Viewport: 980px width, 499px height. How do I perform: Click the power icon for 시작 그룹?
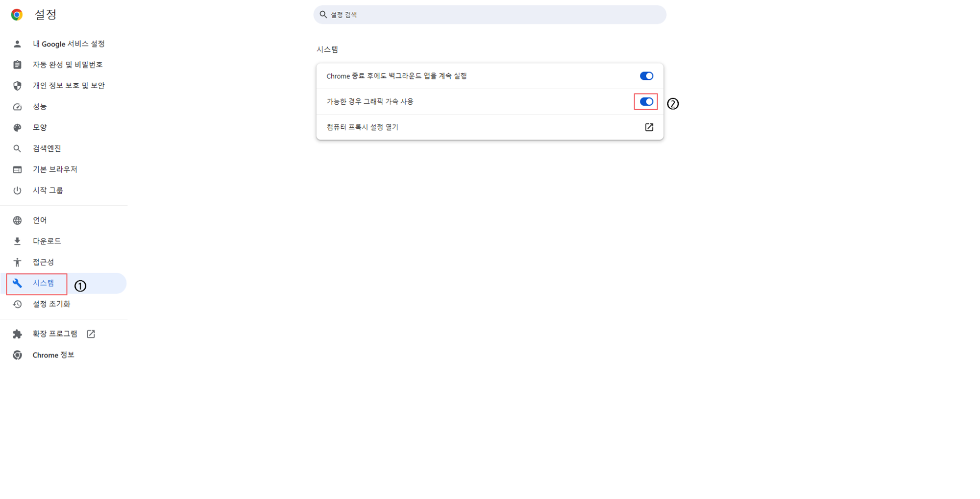click(17, 190)
